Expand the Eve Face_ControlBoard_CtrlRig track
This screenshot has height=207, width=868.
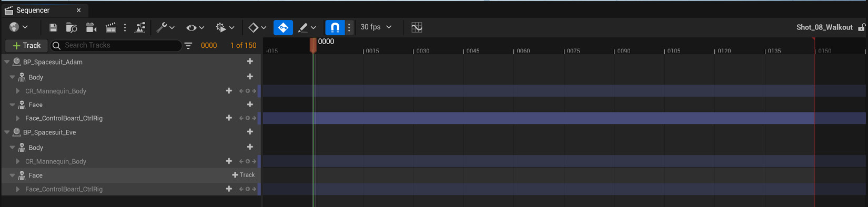point(18,189)
